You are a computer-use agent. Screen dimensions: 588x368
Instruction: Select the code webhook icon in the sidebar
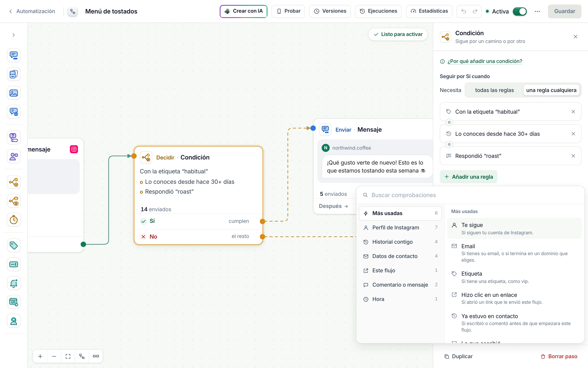pyautogui.click(x=14, y=302)
